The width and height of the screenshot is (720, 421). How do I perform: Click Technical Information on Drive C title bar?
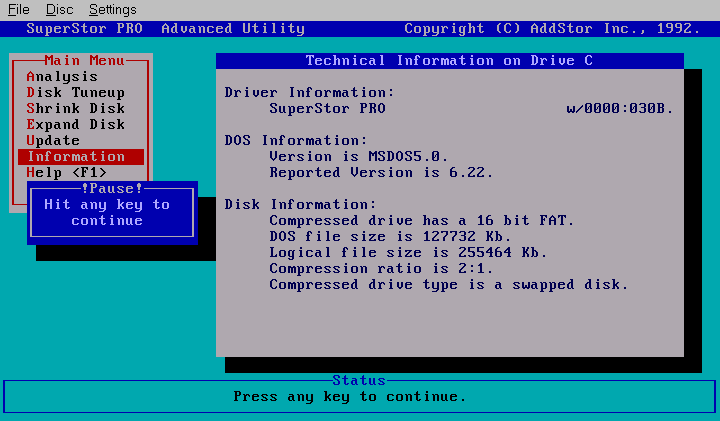click(450, 61)
